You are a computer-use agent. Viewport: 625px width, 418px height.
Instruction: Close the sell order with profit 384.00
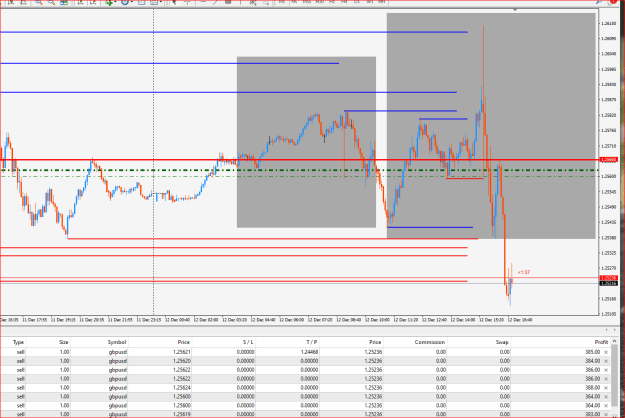(606, 361)
